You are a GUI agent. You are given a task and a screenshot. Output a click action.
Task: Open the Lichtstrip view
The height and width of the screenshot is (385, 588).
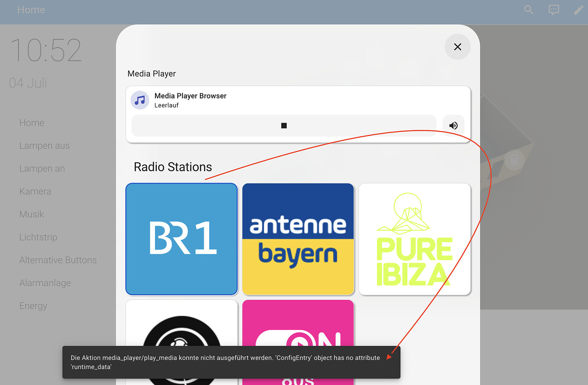tap(38, 237)
